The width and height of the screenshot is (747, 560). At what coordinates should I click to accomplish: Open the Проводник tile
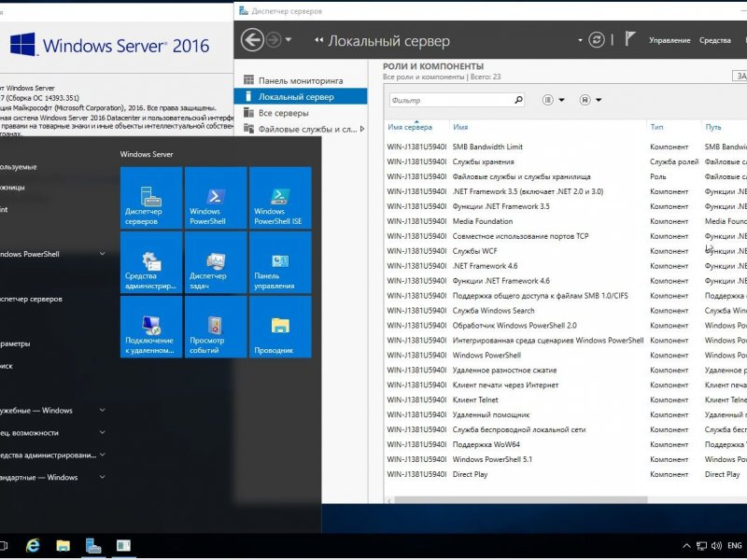280,327
